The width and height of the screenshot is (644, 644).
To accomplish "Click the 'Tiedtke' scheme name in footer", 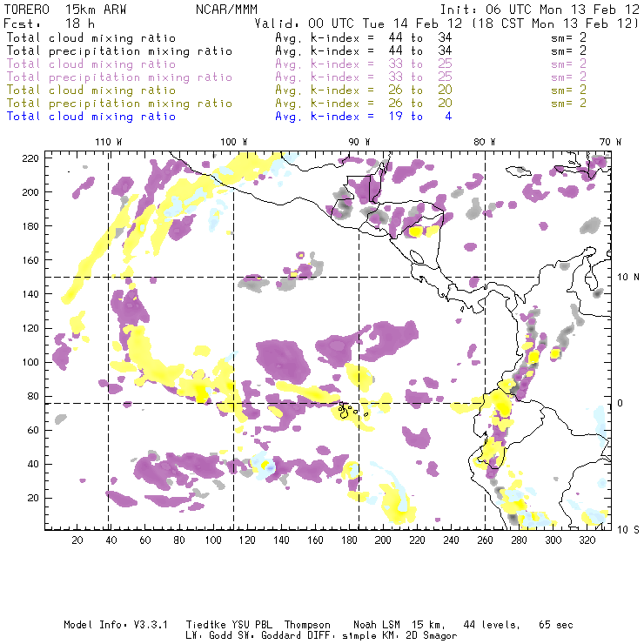I will (206, 625).
